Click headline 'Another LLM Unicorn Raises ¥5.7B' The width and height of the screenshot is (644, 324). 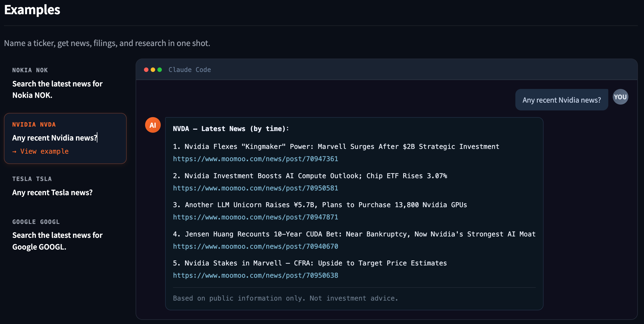[320, 205]
